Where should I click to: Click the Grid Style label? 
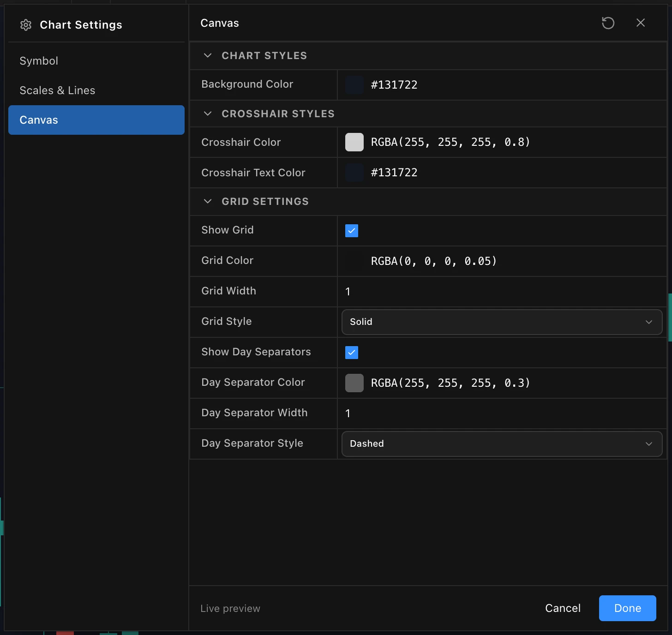click(x=227, y=321)
